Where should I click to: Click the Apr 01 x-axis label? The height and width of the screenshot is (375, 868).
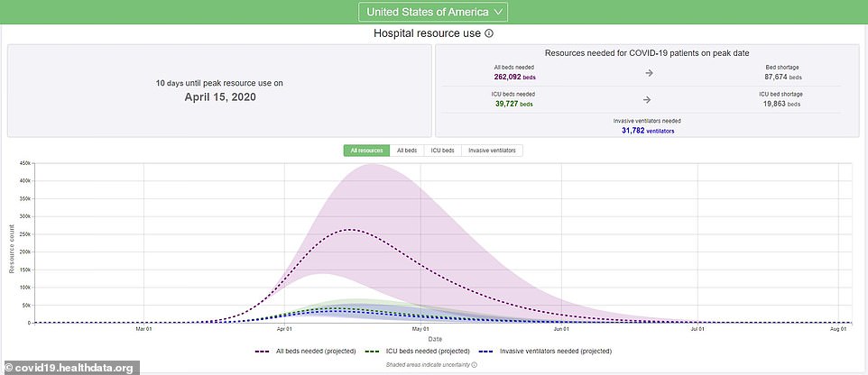284,330
